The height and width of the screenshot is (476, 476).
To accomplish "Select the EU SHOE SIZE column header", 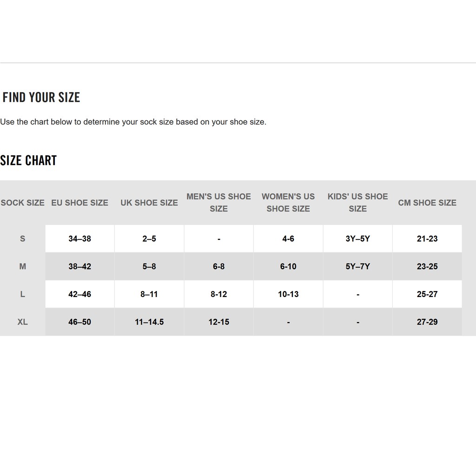I will tap(79, 203).
